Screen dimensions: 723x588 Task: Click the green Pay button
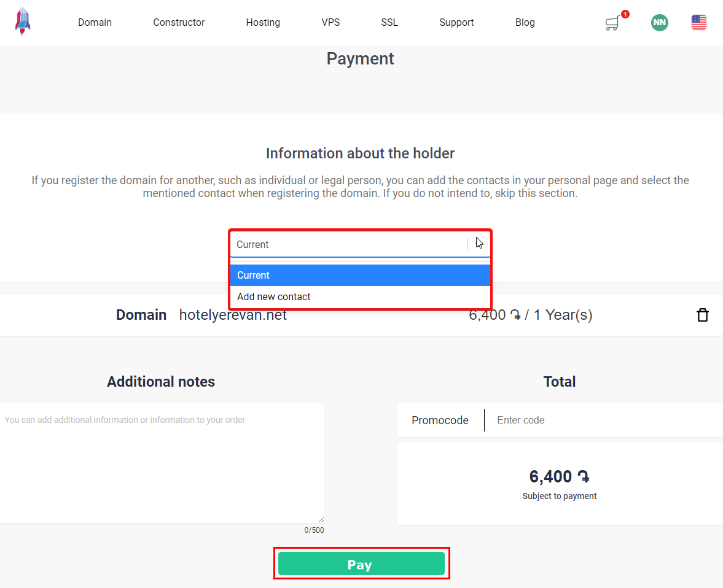tap(361, 563)
